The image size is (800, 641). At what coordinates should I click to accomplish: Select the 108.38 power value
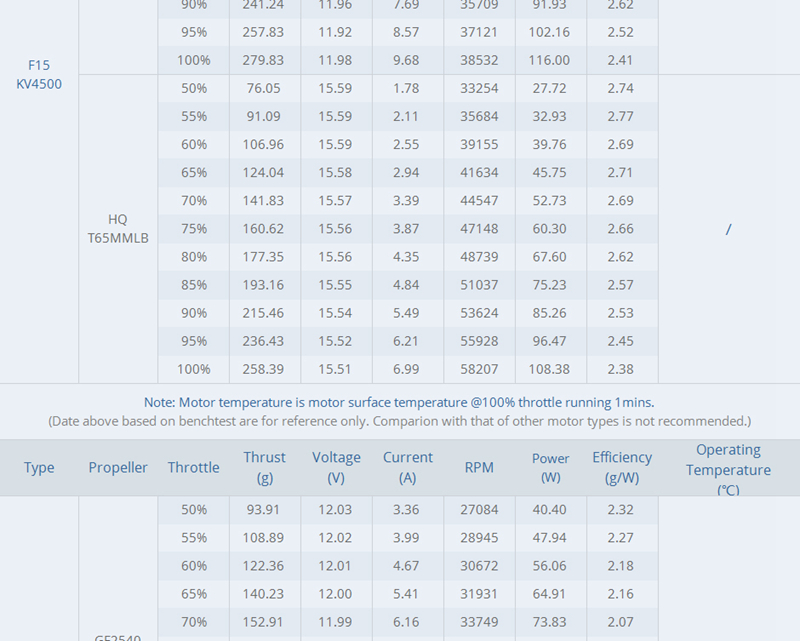pos(550,369)
